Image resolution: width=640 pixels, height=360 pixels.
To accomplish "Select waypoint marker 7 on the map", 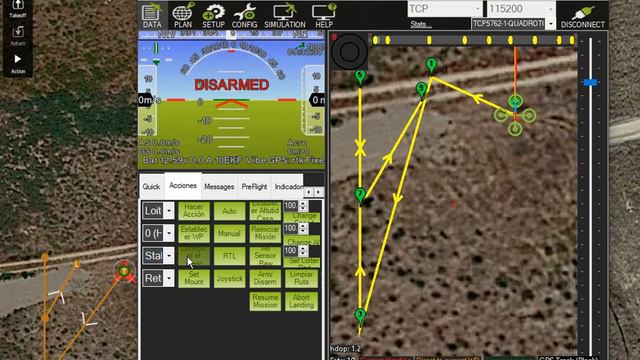I will [360, 195].
